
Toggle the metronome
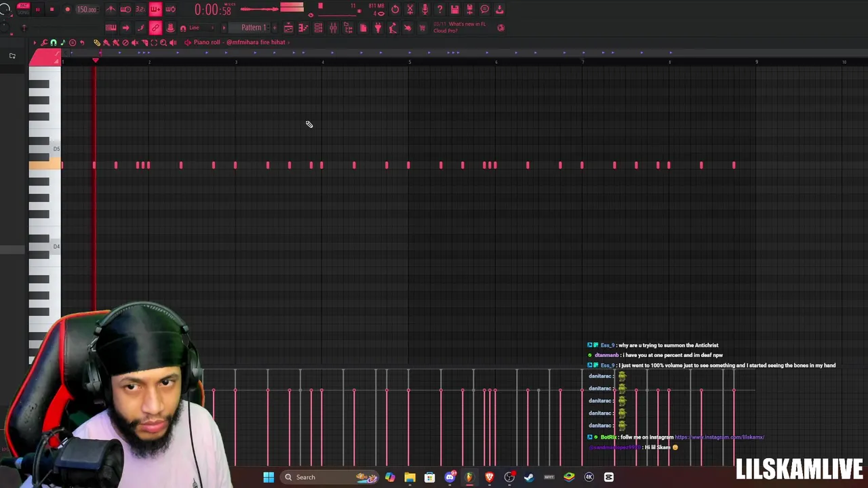pyautogui.click(x=111, y=9)
